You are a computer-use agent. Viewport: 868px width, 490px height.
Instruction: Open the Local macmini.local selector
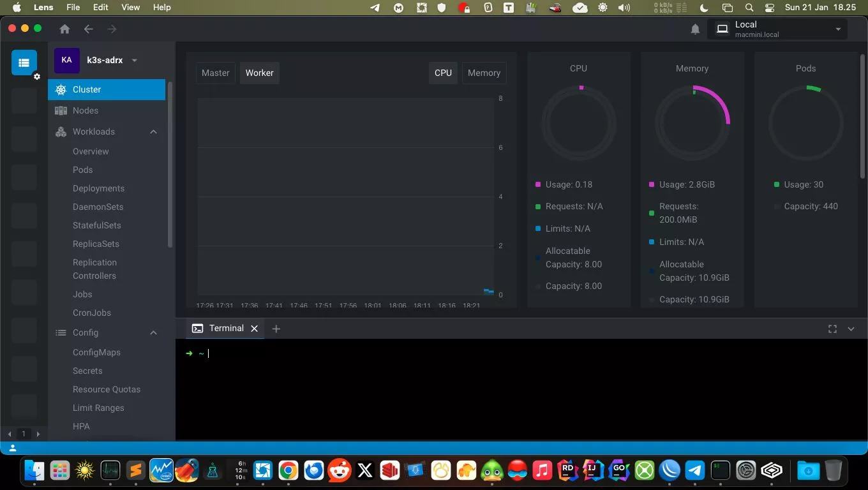click(777, 29)
